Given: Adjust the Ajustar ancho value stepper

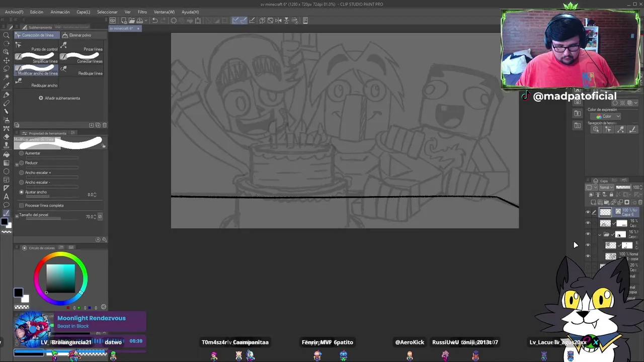Looking at the screenshot, I should pos(95,195).
